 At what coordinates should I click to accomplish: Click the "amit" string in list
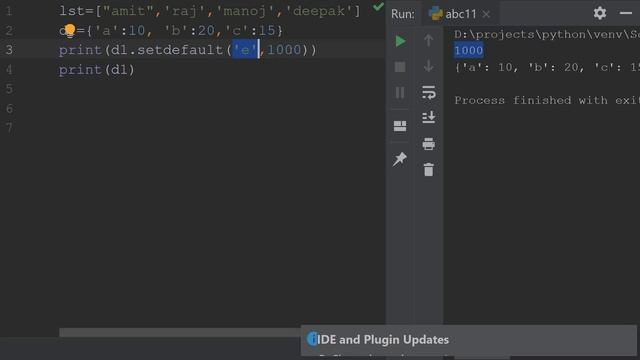click(128, 11)
